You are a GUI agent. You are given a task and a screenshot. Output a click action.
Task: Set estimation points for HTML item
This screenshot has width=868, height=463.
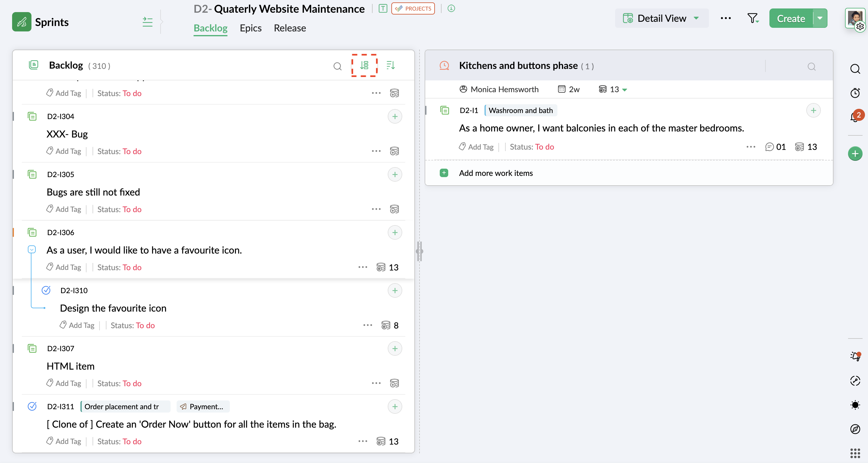tap(394, 383)
